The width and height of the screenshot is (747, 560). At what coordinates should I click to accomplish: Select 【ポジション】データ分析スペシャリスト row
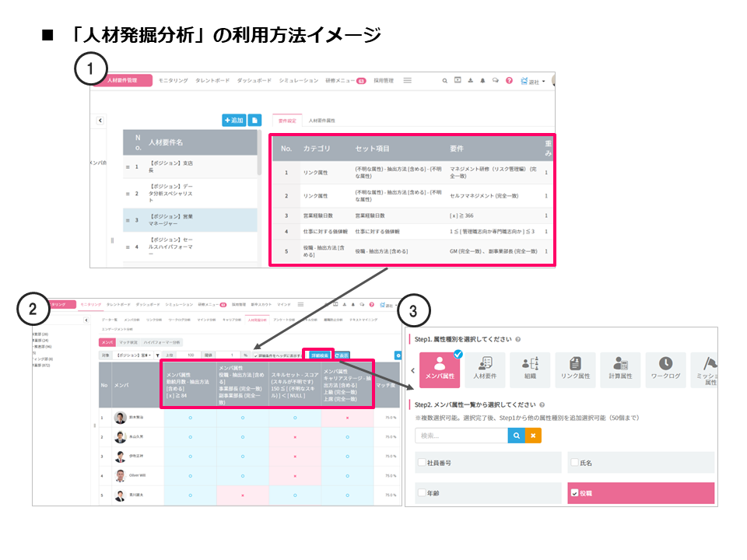tap(190, 194)
